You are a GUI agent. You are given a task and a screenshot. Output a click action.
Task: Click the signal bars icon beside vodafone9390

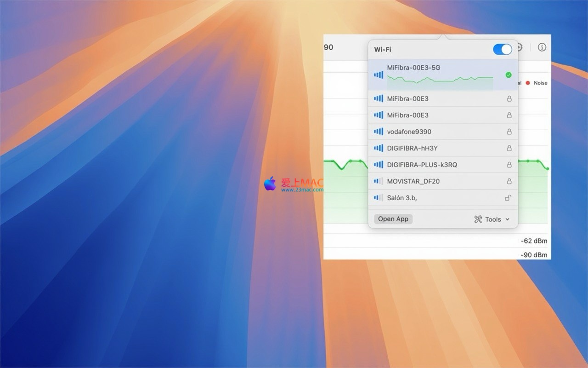[x=379, y=132]
